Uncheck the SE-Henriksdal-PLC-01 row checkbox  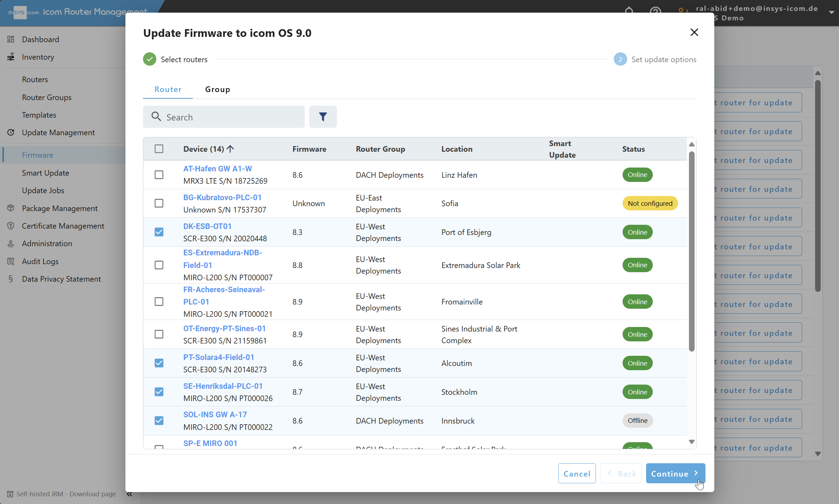(x=159, y=392)
